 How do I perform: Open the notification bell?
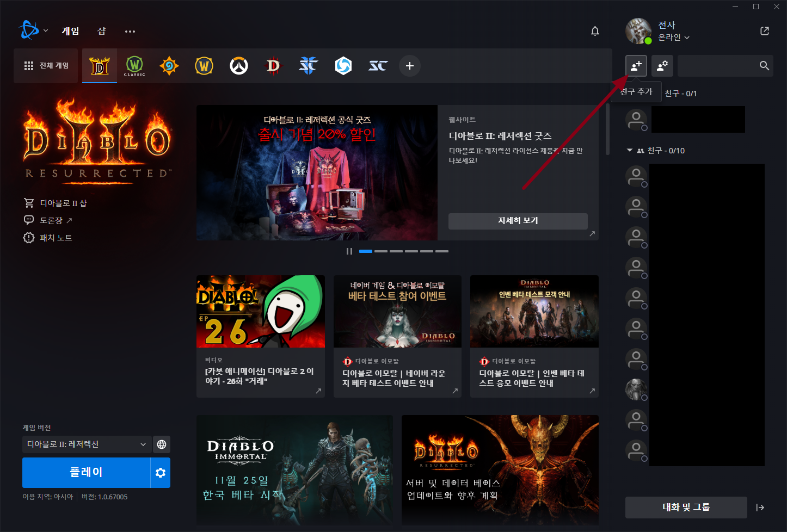[595, 31]
